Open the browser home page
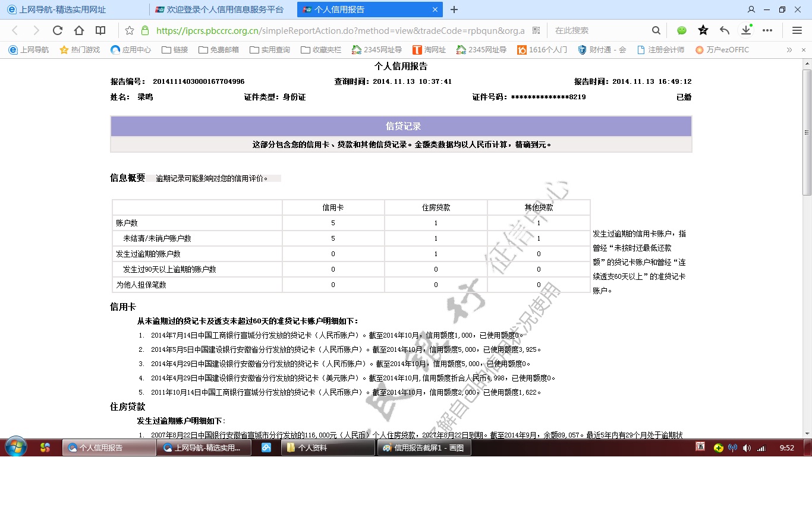Image resolution: width=812 pixels, height=520 pixels. pos(79,30)
